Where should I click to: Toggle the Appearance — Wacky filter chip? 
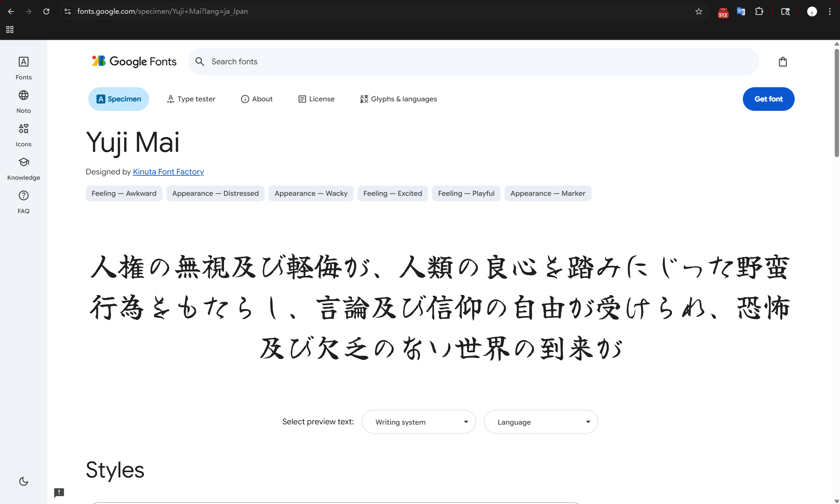pyautogui.click(x=311, y=193)
